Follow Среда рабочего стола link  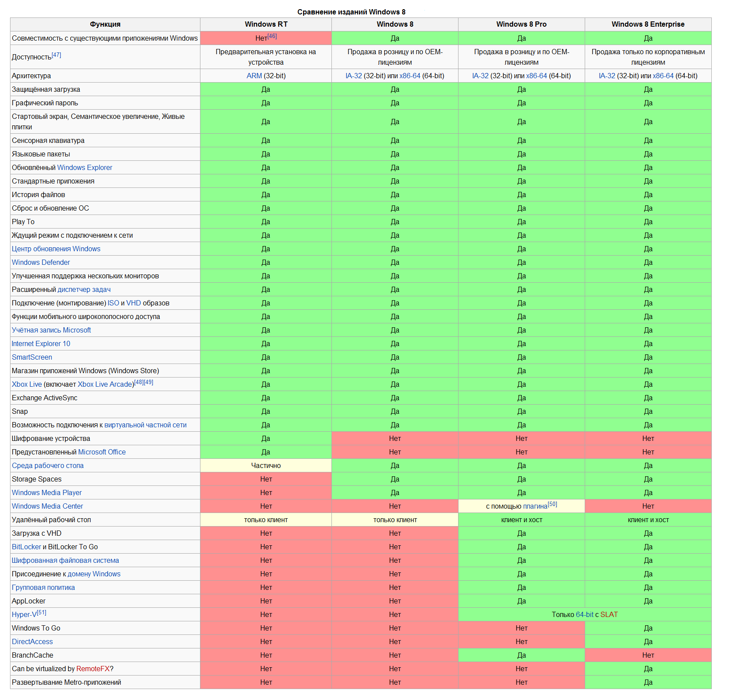click(48, 465)
